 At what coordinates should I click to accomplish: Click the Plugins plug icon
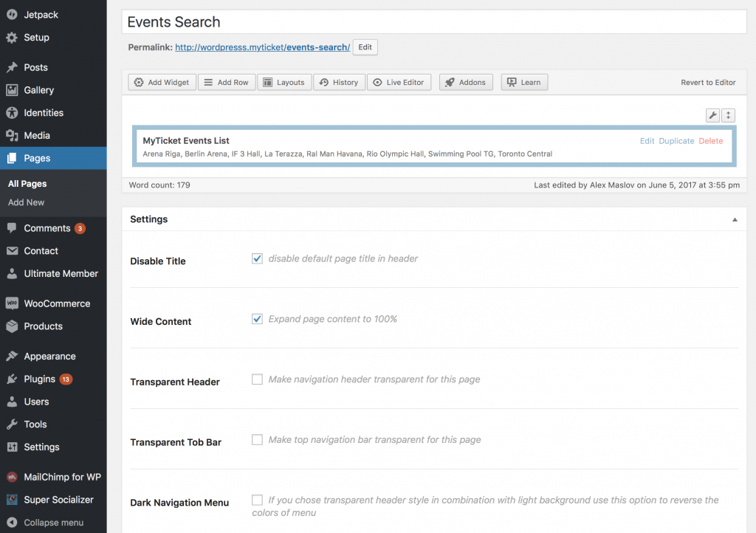12,379
